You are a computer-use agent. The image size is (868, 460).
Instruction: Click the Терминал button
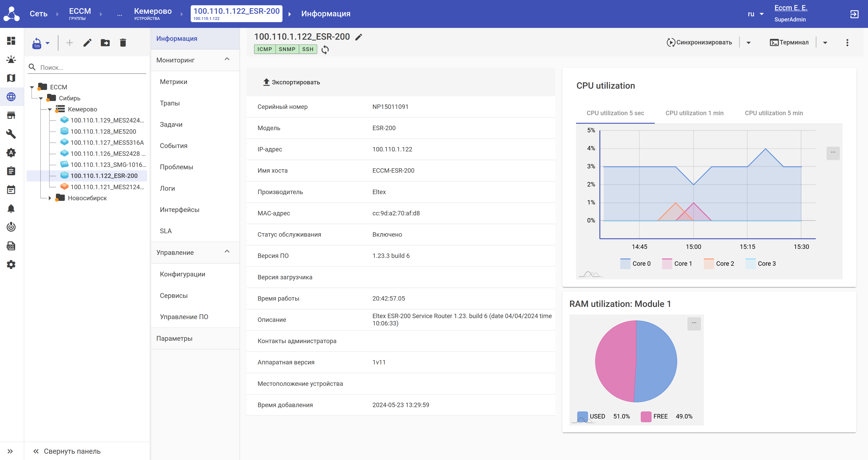click(x=789, y=42)
